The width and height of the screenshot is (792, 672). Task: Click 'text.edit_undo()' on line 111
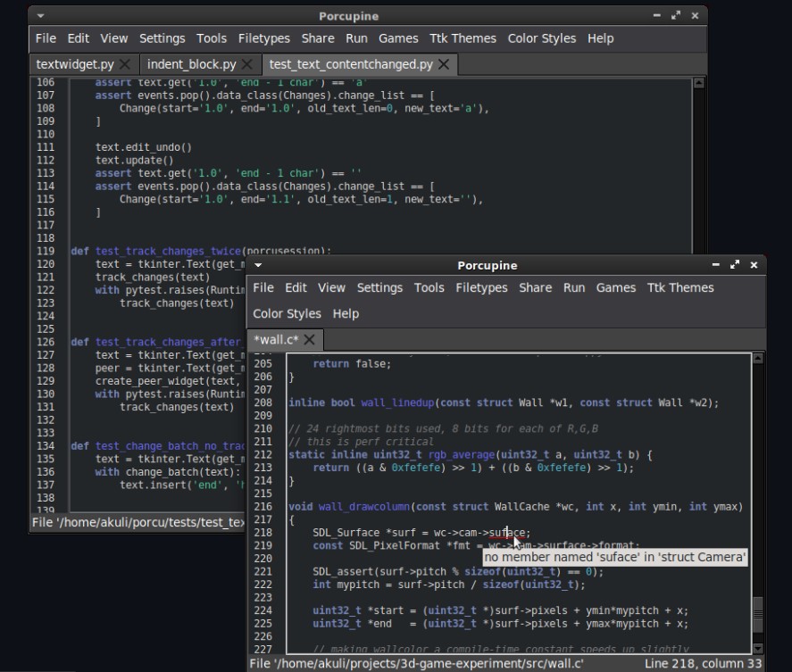coord(144,147)
